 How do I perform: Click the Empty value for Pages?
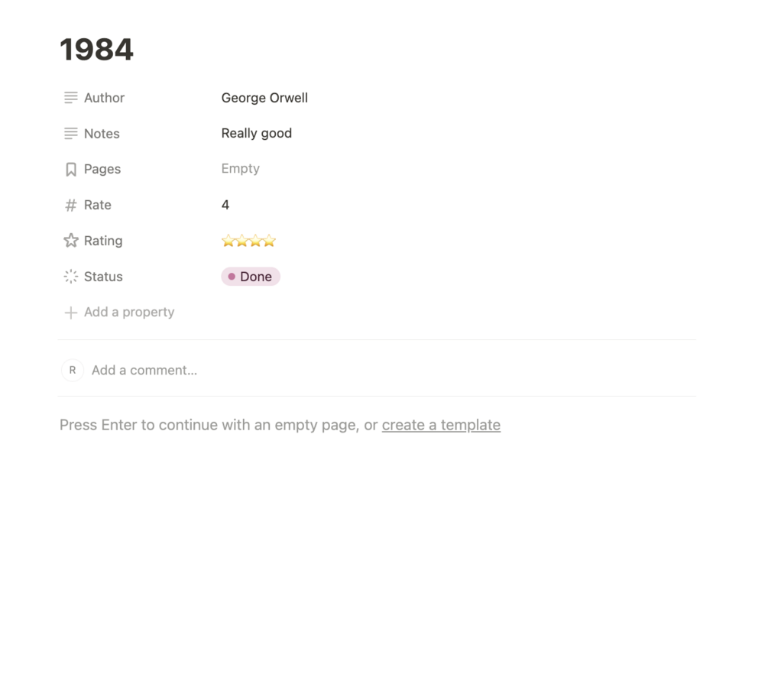(241, 169)
